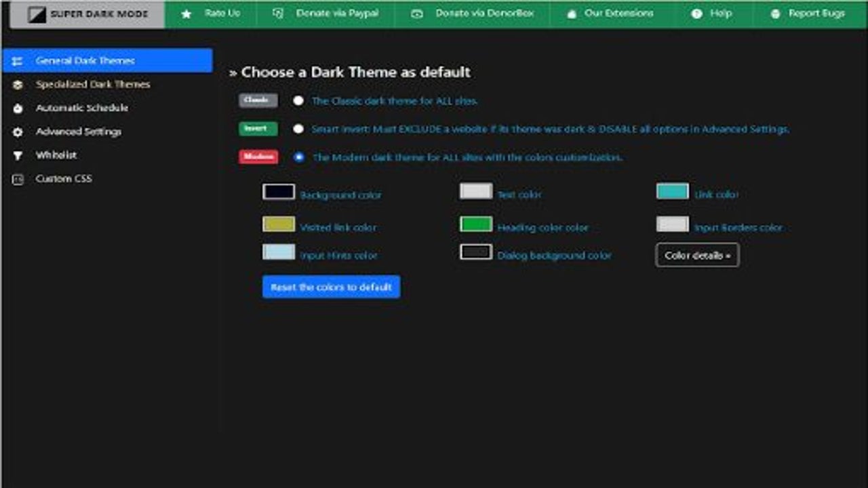Click the Background color label
Screen dimensions: 868x488
[x=341, y=195]
